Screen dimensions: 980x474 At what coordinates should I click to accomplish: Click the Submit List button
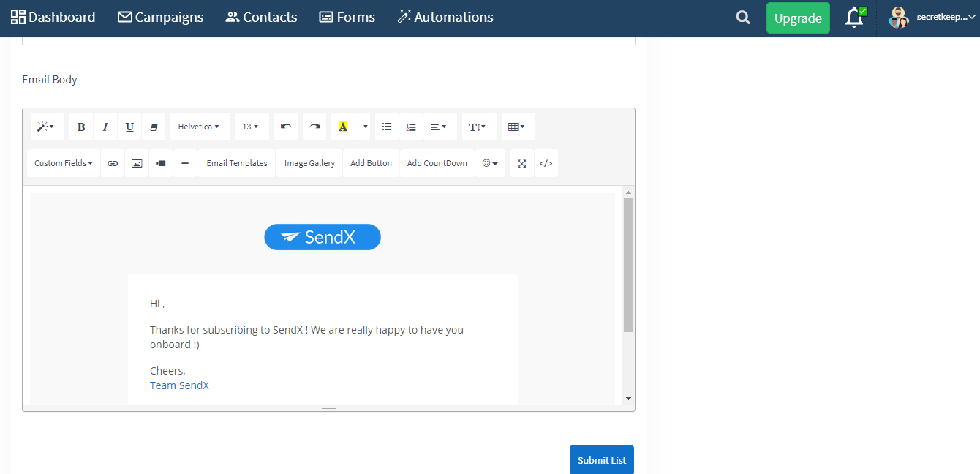(x=602, y=460)
